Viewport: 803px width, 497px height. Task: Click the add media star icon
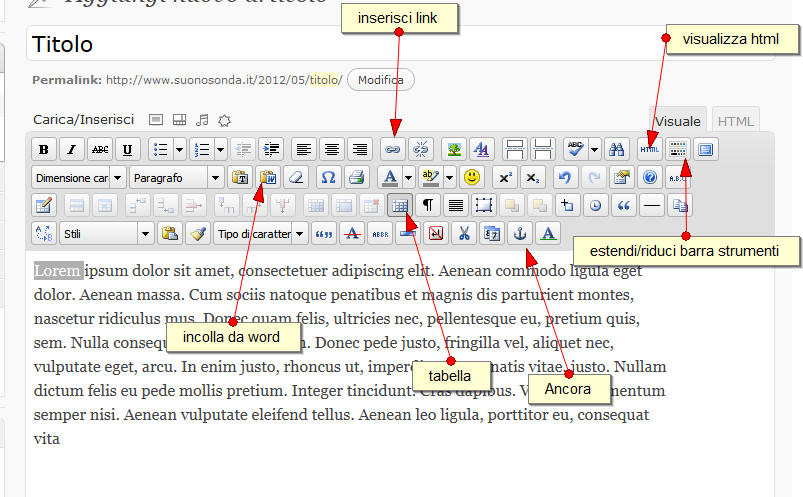224,120
